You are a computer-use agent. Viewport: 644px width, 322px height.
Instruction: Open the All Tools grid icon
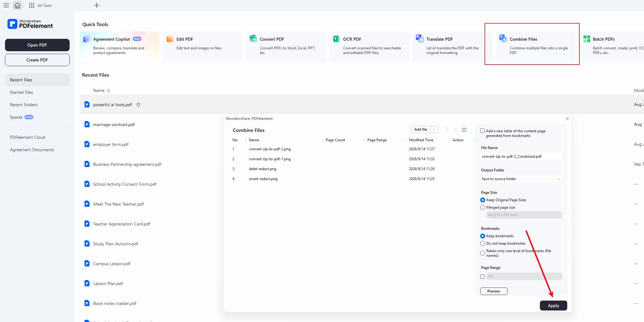pyautogui.click(x=32, y=5)
